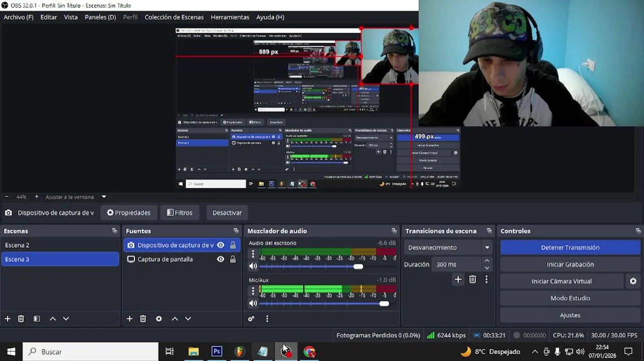The height and width of the screenshot is (361, 644).
Task: Delete the selected scene with trash icon
Action: (x=21, y=318)
